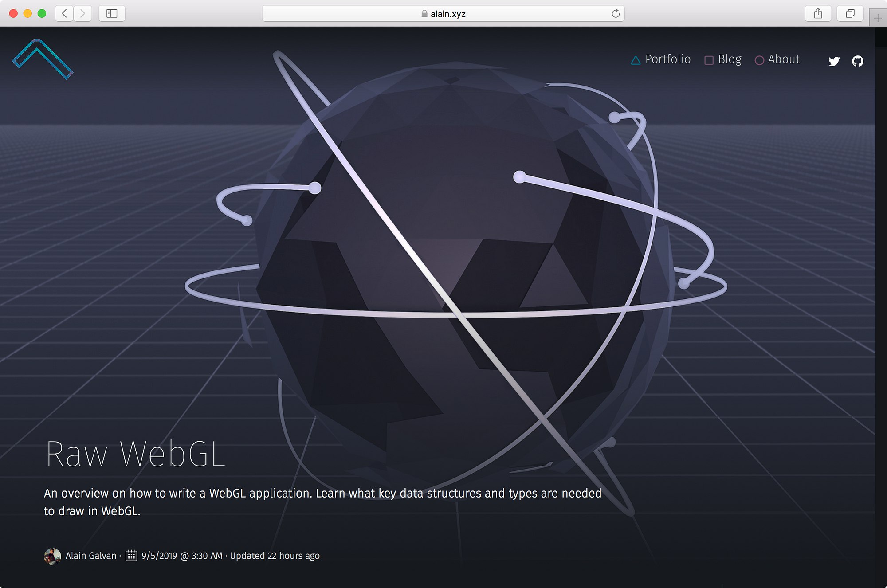Open a new tab with the plus button
Screen dimensions: 887x588
878,18
